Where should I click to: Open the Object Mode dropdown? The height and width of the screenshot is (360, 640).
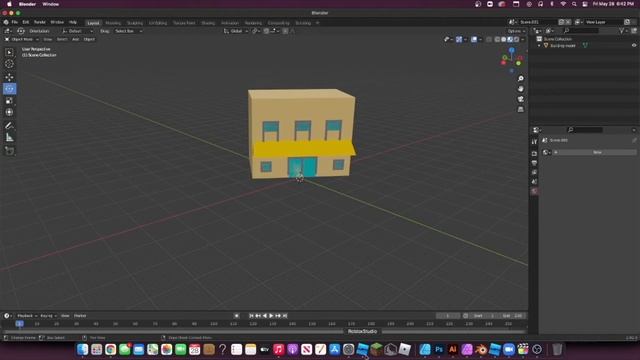(22, 39)
